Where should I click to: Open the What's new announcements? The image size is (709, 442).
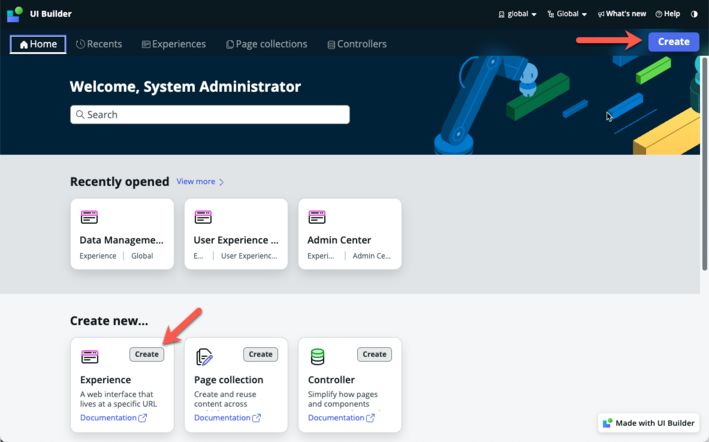pos(622,14)
